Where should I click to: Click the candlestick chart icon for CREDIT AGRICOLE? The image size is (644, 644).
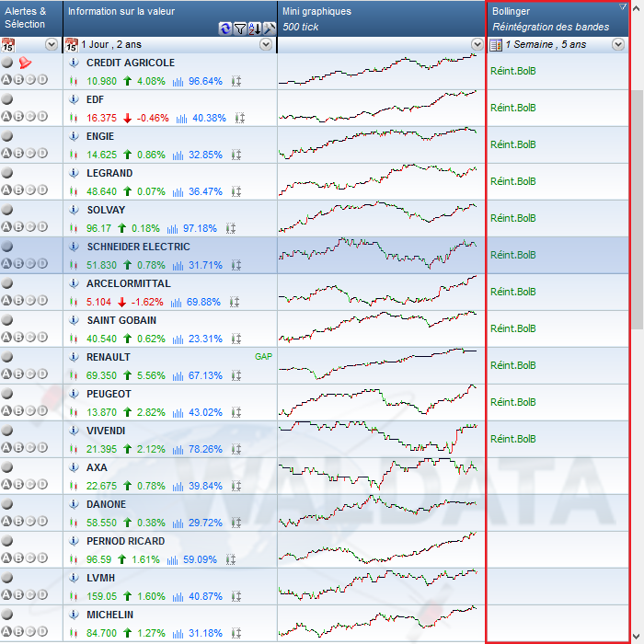(x=74, y=81)
